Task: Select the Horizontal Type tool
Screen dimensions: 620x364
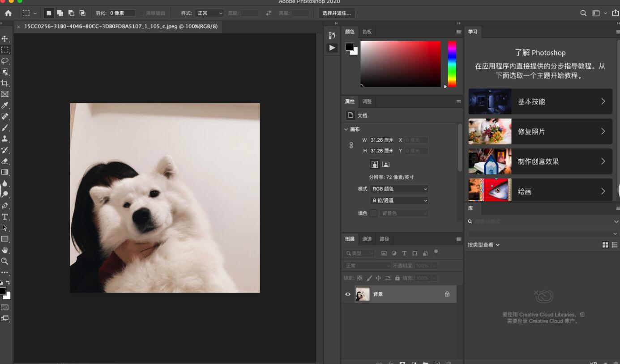Action: tap(5, 217)
